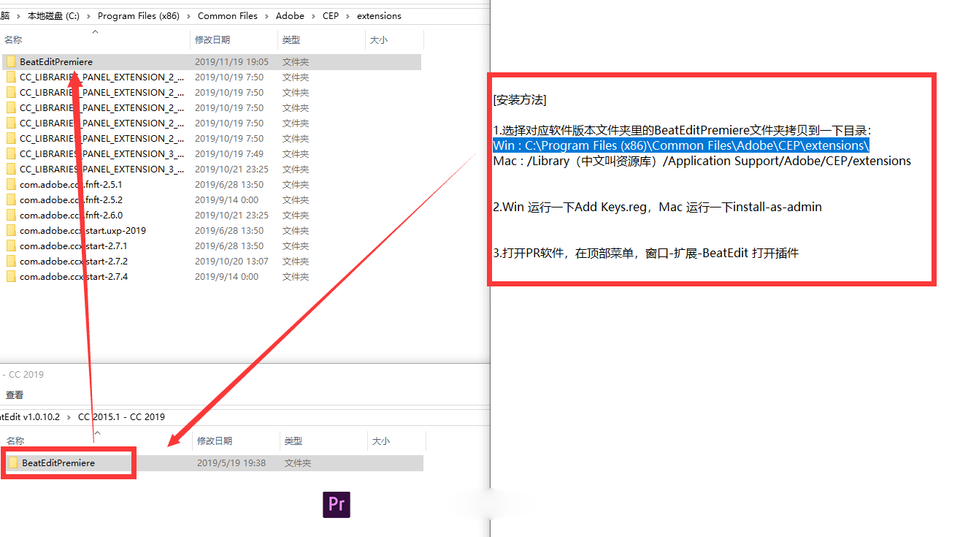Click the CC 2015.1 - CC 2019 breadcrumb
Image resolution: width=960 pixels, height=537 pixels.
(121, 417)
